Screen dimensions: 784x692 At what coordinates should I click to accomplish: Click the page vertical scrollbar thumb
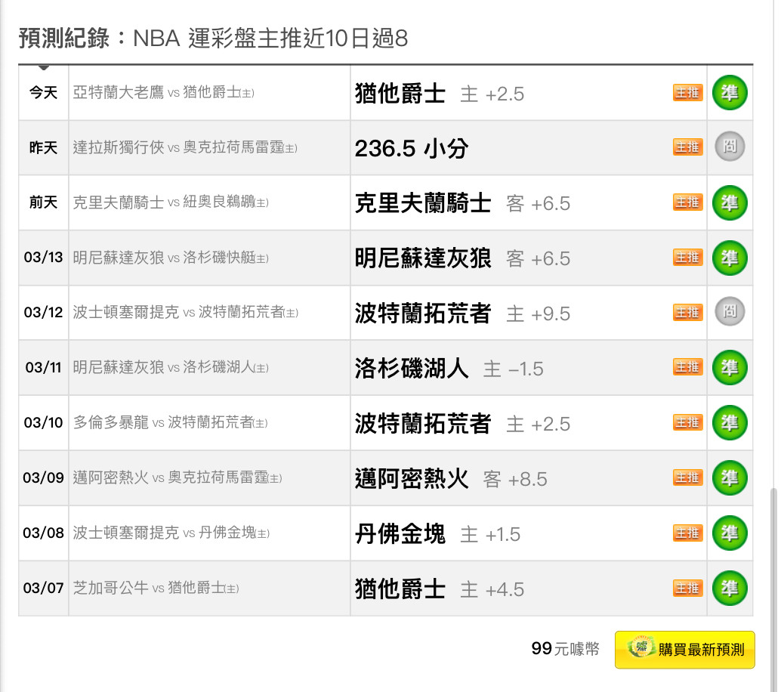coord(773,590)
